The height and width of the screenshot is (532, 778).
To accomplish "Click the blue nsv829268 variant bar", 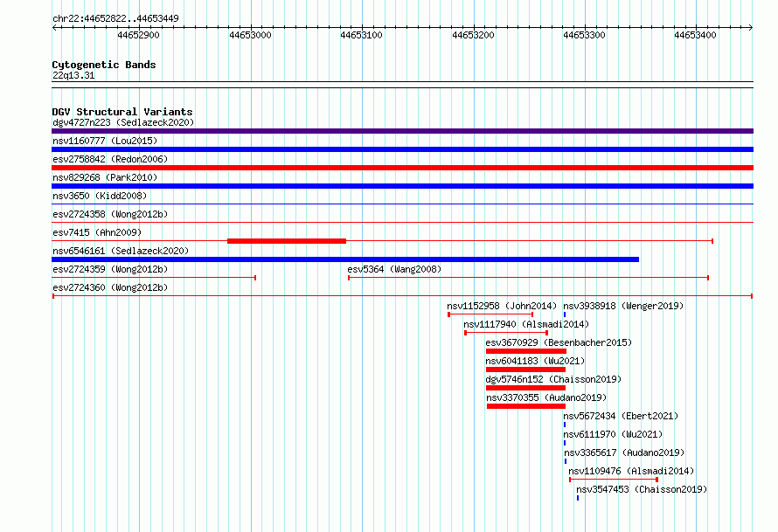I will tap(402, 186).
